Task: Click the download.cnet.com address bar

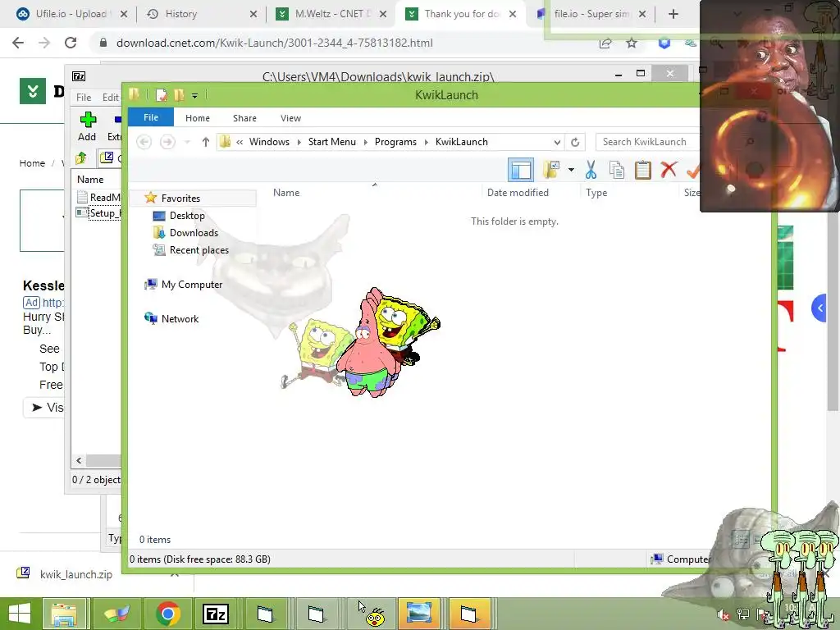Action: point(274,43)
